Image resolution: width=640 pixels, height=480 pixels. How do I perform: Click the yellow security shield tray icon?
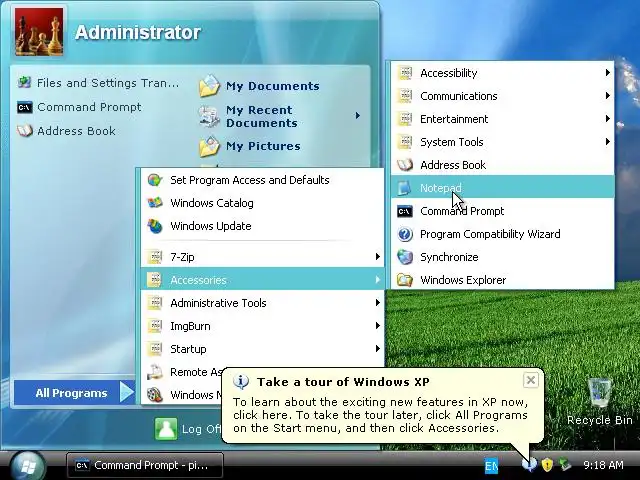point(547,464)
